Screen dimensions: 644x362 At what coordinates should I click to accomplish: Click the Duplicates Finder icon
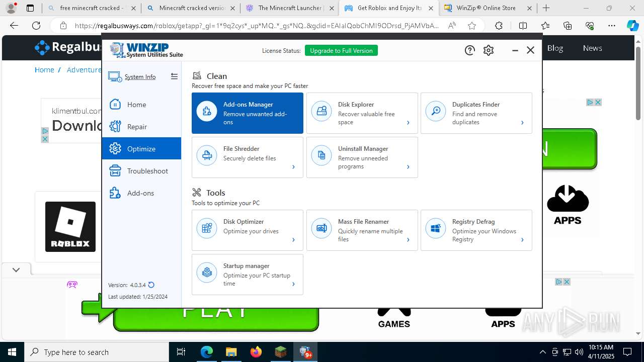coord(436,112)
